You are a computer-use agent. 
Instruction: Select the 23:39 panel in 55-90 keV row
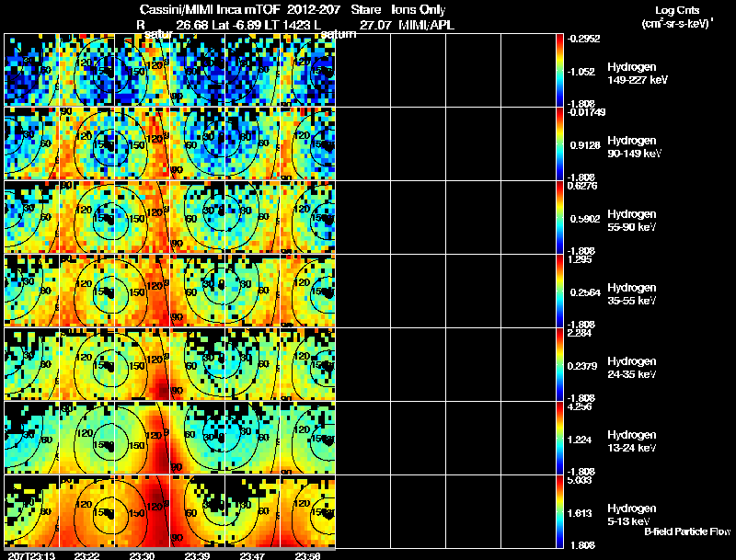tap(198, 217)
